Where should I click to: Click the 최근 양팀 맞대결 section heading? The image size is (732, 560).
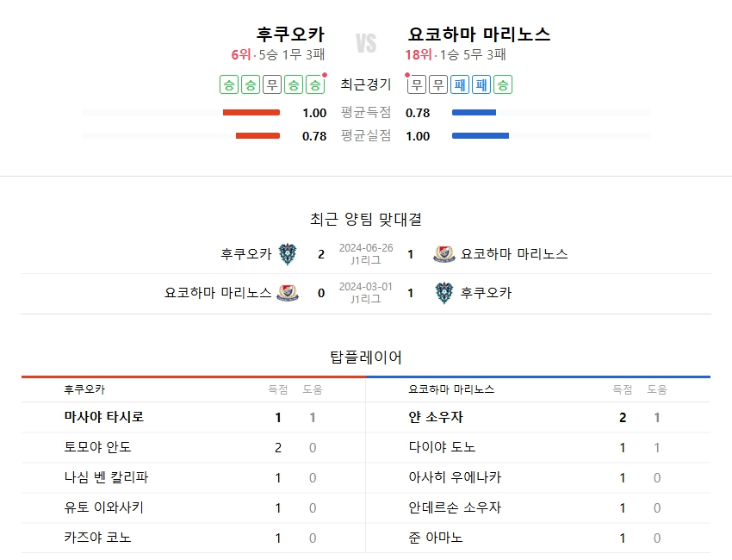pyautogui.click(x=366, y=219)
